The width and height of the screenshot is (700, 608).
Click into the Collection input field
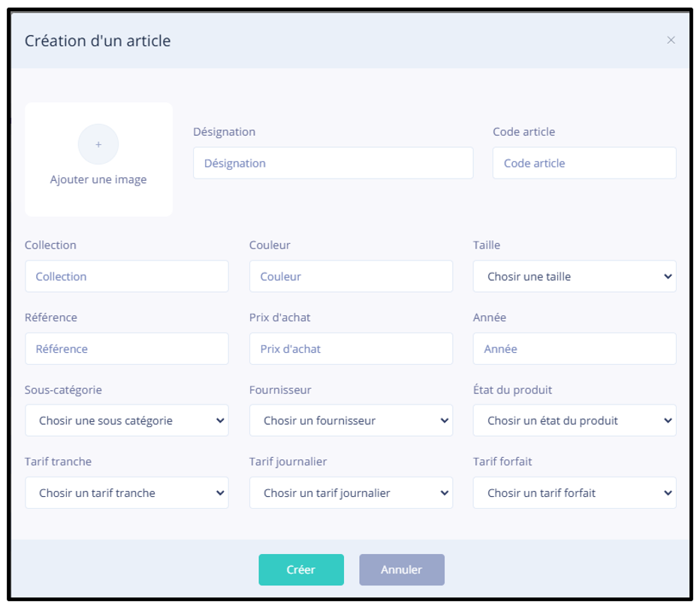(x=126, y=276)
